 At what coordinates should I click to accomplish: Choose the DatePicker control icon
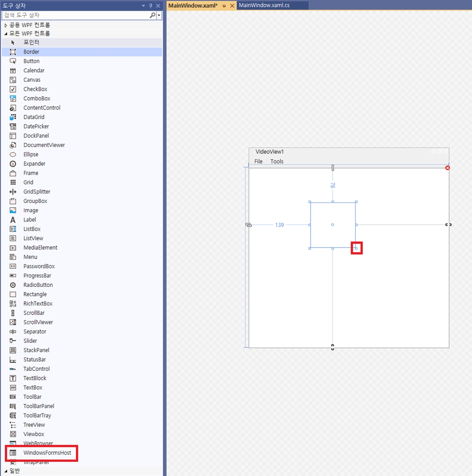coord(13,126)
